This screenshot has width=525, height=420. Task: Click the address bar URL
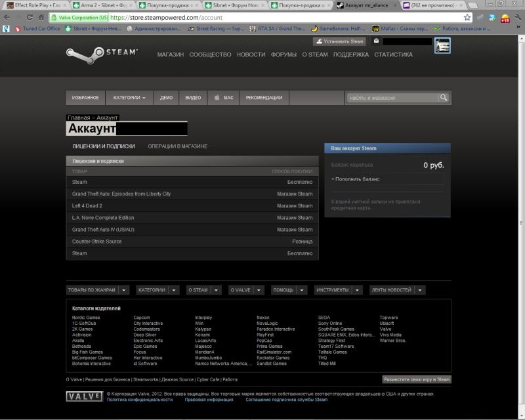coord(166,18)
